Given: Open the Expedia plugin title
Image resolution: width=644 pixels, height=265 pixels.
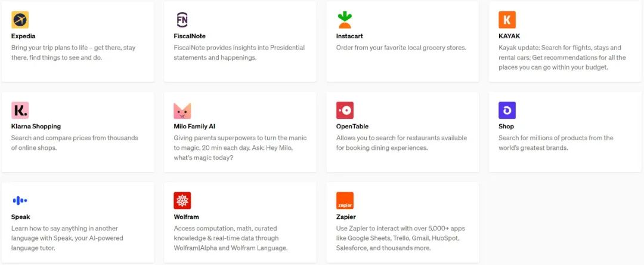Looking at the screenshot, I should pyautogui.click(x=23, y=36).
